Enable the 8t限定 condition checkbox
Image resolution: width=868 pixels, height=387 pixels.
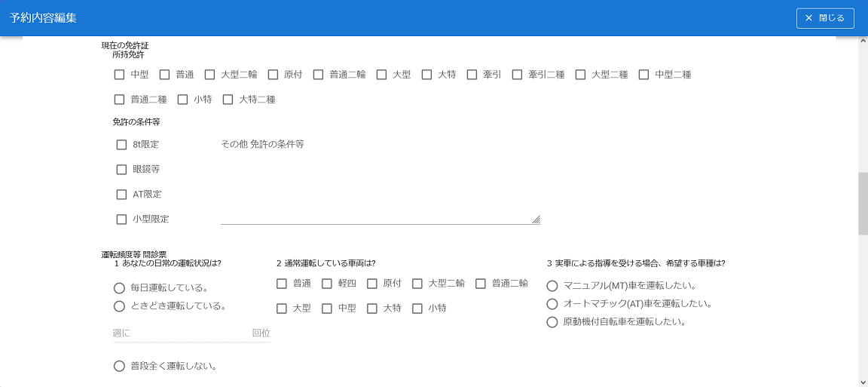click(121, 145)
